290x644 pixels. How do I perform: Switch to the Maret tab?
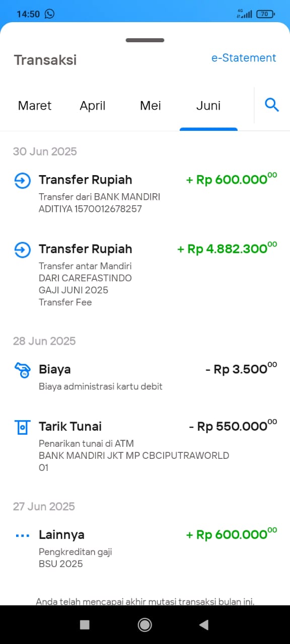pos(35,106)
